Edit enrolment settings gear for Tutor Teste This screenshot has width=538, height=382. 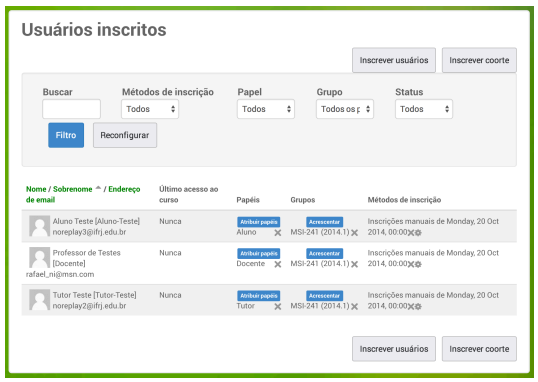418,306
